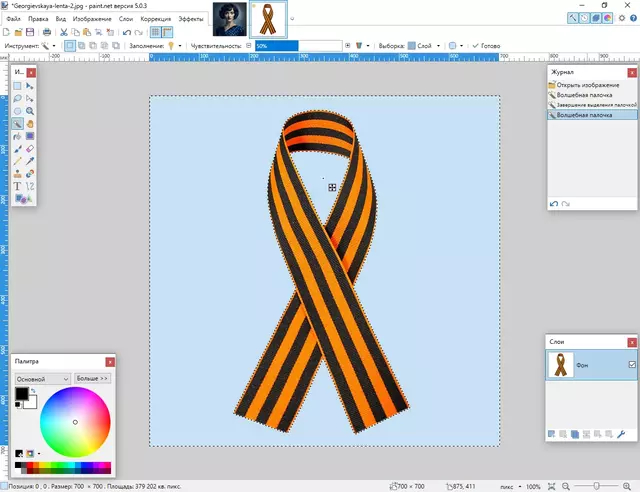Select the Rectangle Select tool
Image resolution: width=640 pixels, height=492 pixels.
(17, 87)
